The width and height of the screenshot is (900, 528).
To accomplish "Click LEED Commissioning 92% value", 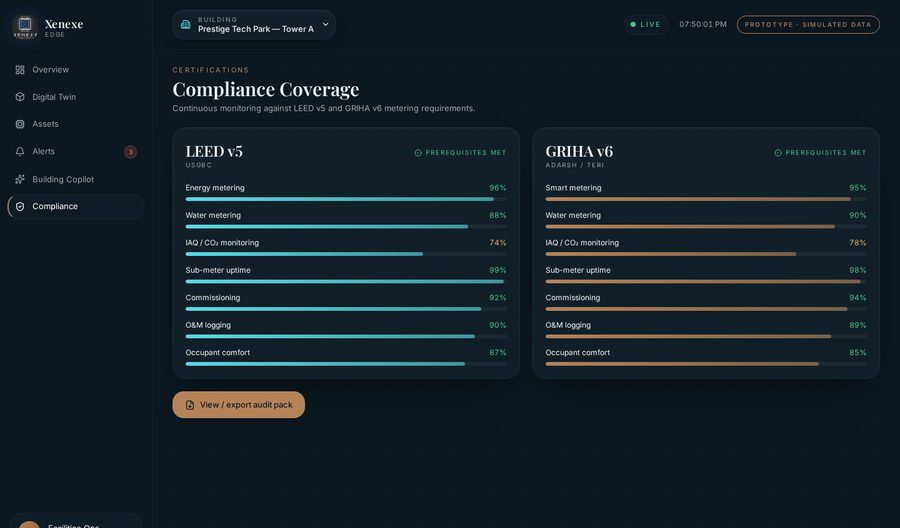I will [498, 298].
